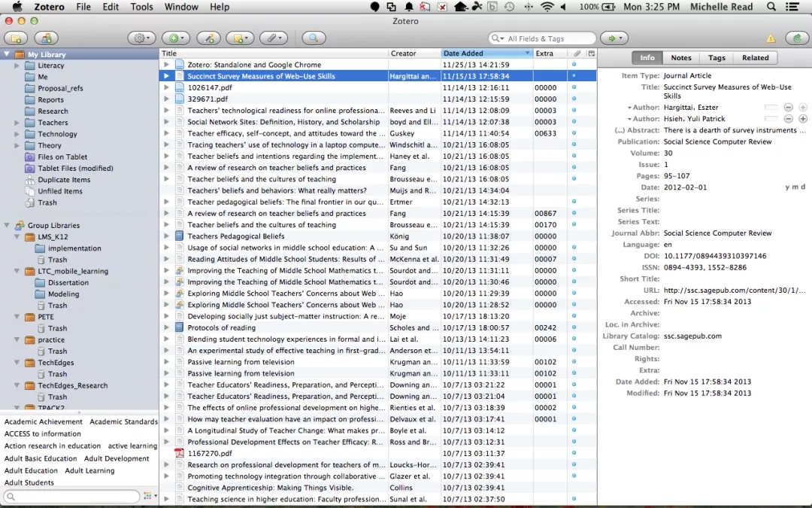The image size is (812, 508).
Task: Select the Modeling collection folder
Action: [63, 294]
